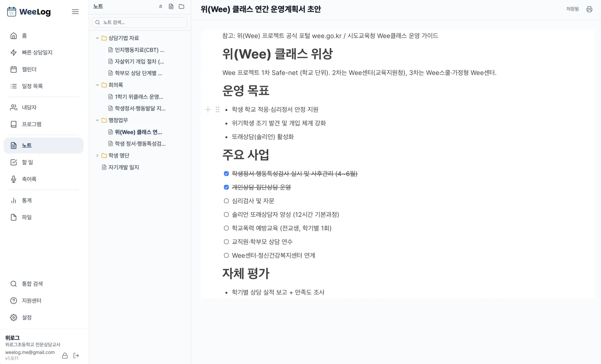Collapse the 상담기법 자료 folder chevron
This screenshot has height=364, width=601.
tap(97, 38)
